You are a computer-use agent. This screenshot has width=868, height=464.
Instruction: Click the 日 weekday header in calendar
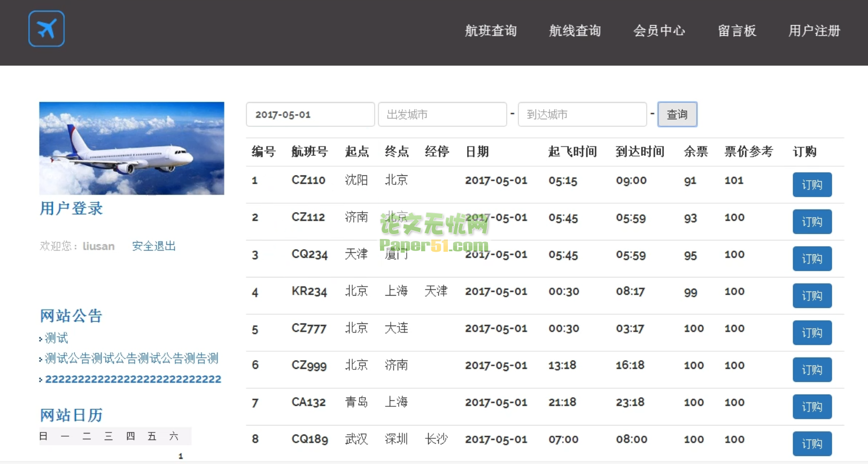(x=43, y=436)
